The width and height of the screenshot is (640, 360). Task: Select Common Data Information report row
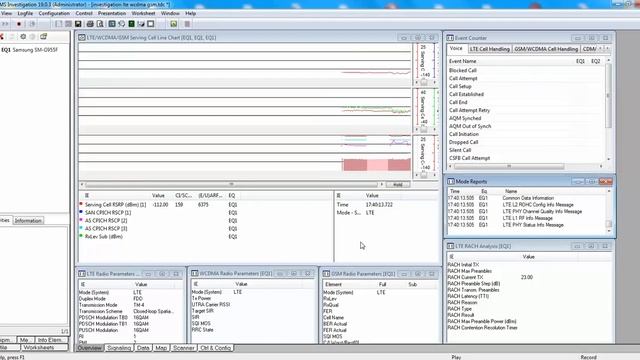526,198
